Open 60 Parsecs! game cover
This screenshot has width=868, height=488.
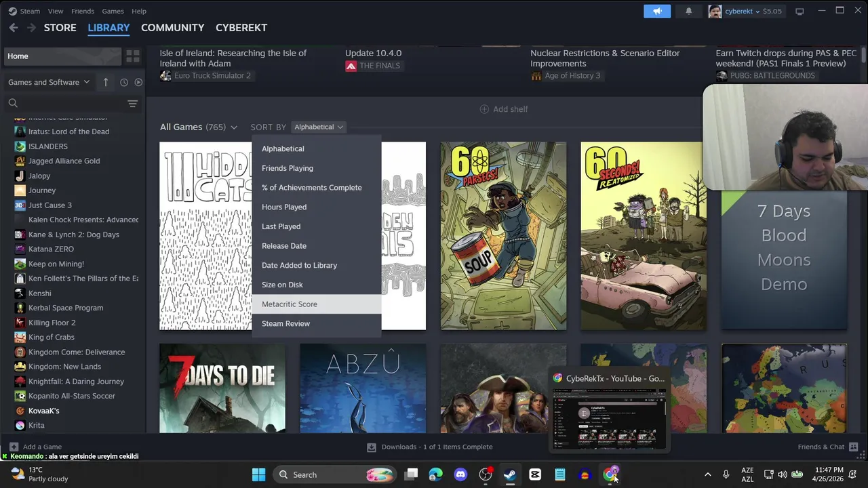(x=503, y=236)
